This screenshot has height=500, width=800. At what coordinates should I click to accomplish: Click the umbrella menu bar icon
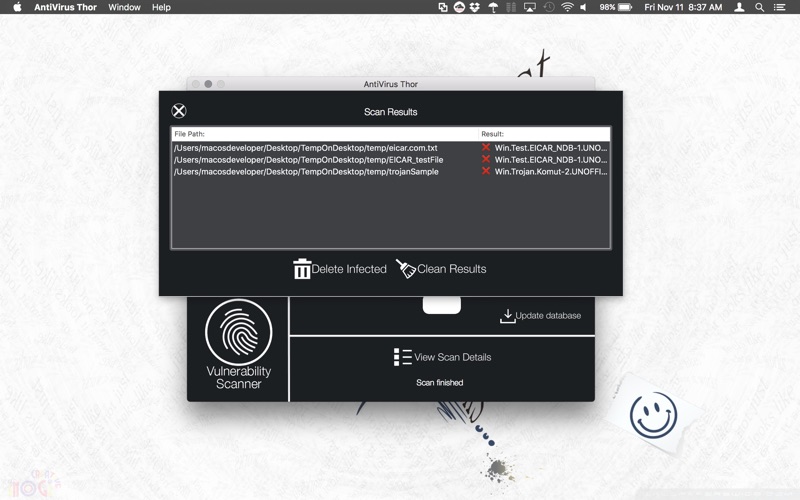(x=493, y=7)
